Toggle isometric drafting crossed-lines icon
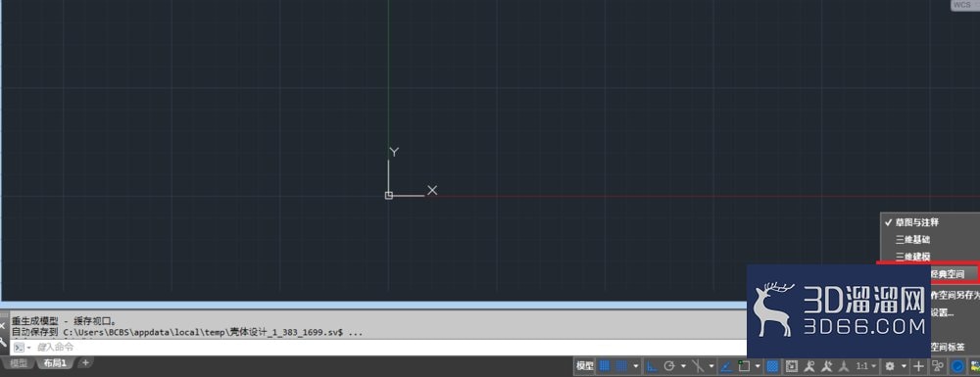980x377 pixels. coord(698,366)
